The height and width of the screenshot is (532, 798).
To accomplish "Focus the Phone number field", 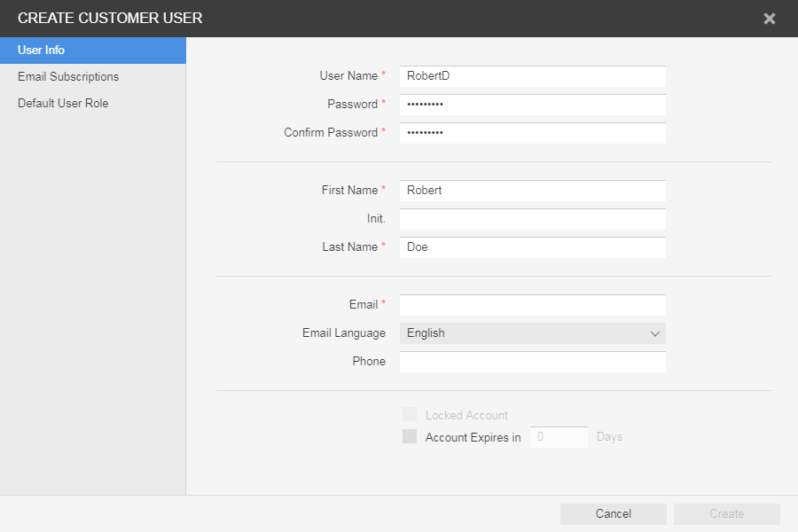I will tap(532, 362).
